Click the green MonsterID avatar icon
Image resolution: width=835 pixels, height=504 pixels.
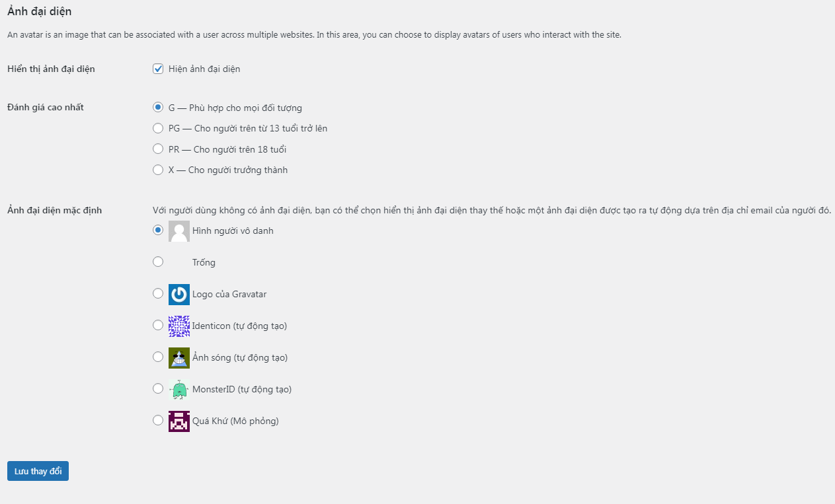pos(179,390)
